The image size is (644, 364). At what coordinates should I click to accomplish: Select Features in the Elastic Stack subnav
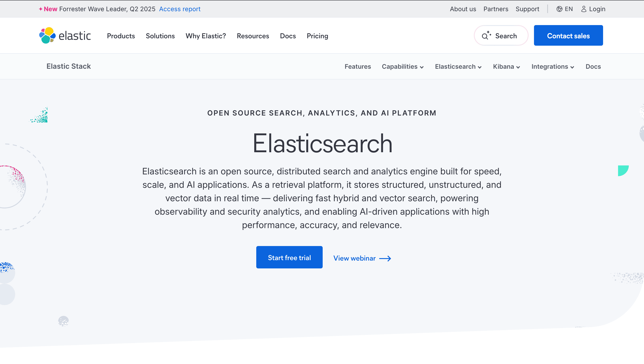[x=358, y=66]
